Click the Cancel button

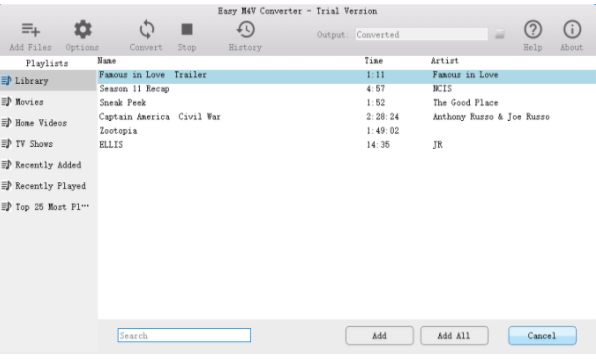click(542, 336)
